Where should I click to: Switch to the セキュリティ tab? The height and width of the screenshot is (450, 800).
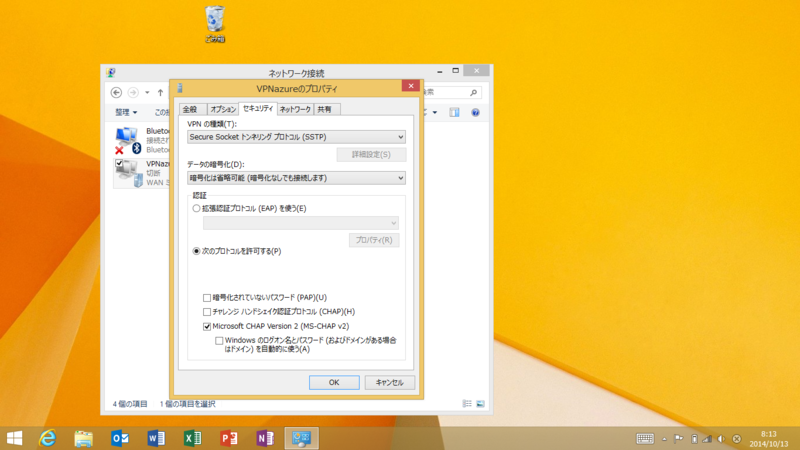(x=258, y=108)
